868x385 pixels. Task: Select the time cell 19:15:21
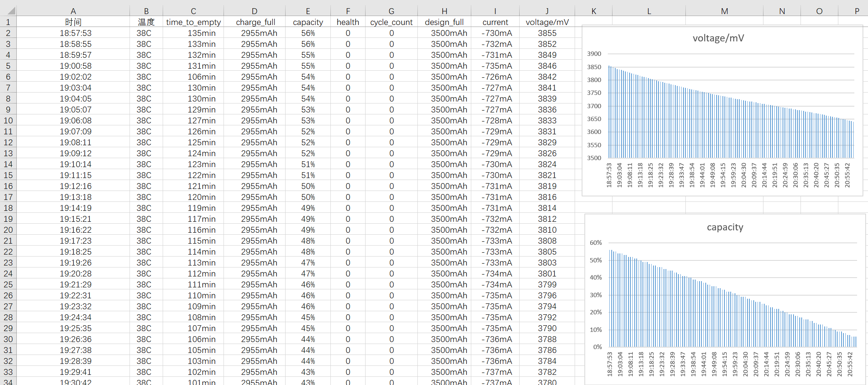pos(75,219)
